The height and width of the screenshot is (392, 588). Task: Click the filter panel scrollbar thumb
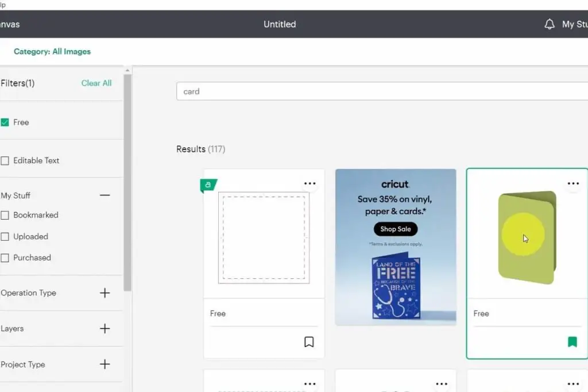[x=127, y=182]
